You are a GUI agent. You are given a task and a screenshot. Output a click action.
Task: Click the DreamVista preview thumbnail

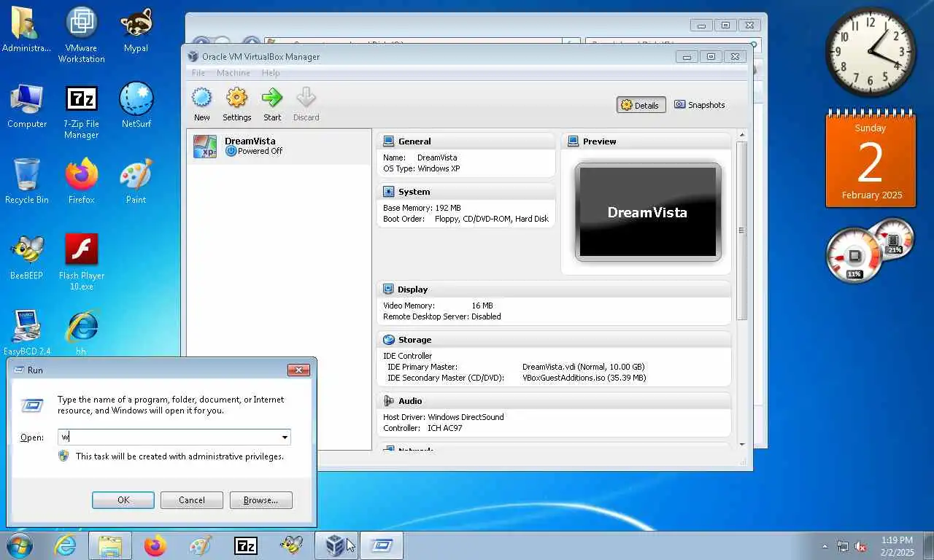648,212
